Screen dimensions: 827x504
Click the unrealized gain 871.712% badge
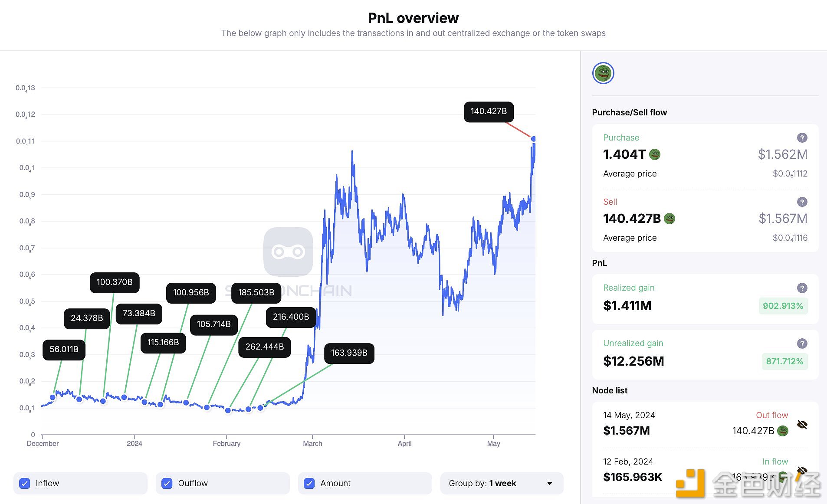coord(784,362)
